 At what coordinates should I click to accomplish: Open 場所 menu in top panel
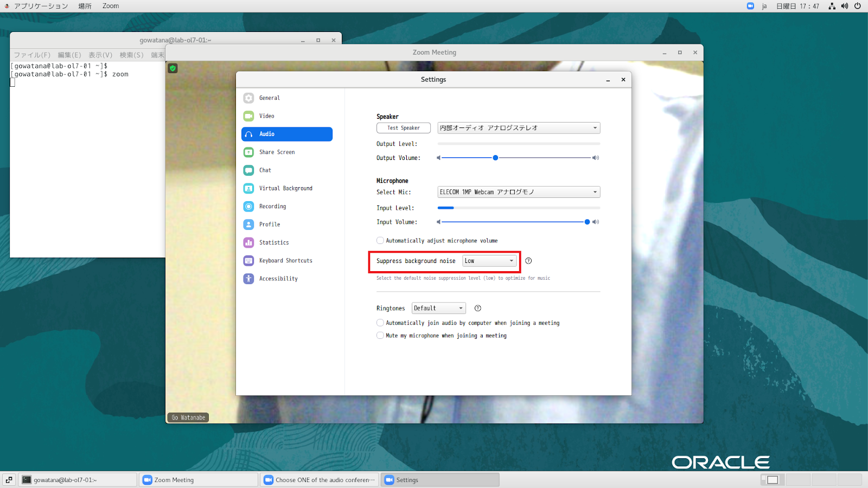85,6
